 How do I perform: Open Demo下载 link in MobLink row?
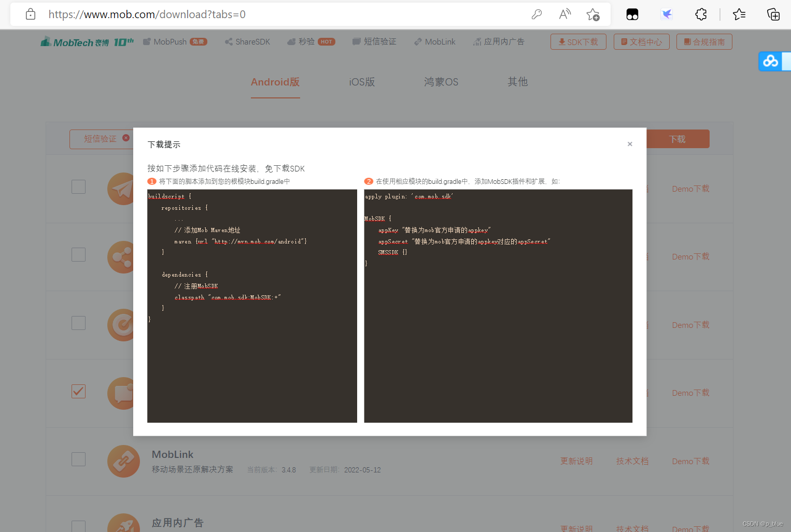690,461
